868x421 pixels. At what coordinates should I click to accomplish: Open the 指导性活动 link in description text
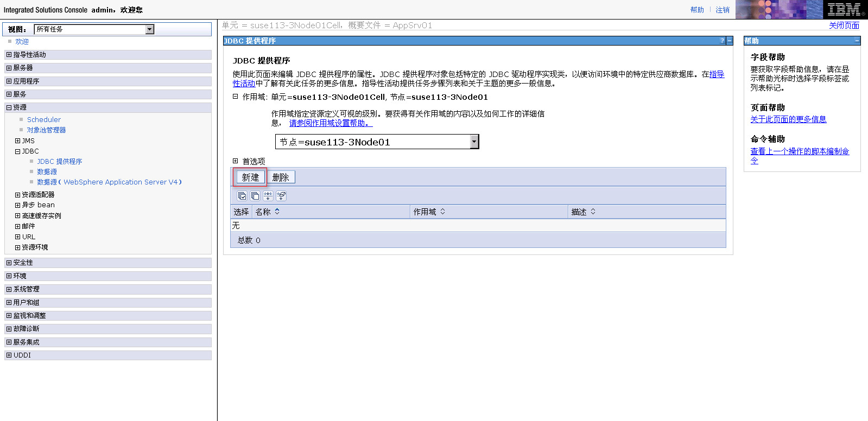717,74
